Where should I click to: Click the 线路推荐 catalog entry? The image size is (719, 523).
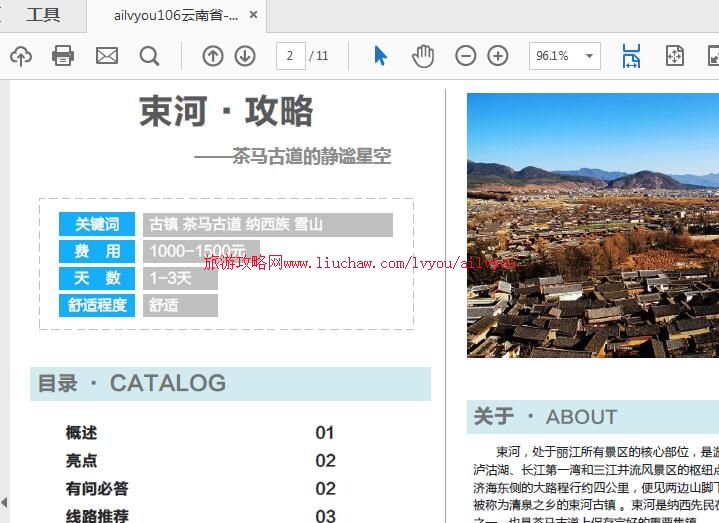pos(97,516)
